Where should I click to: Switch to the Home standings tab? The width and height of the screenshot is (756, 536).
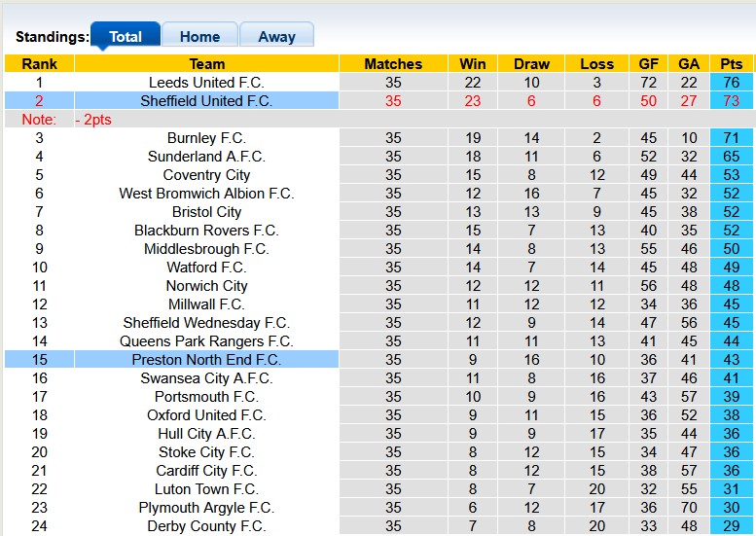click(199, 36)
